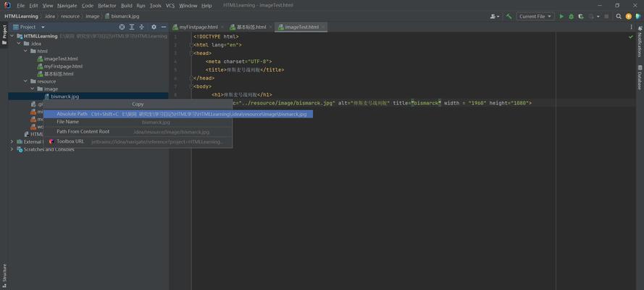Choose Absolute Path in Copy popup
644x290 pixels.
point(178,114)
